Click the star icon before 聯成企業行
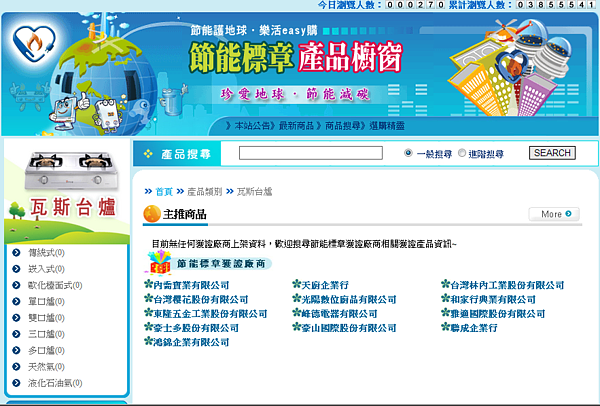 [444, 328]
